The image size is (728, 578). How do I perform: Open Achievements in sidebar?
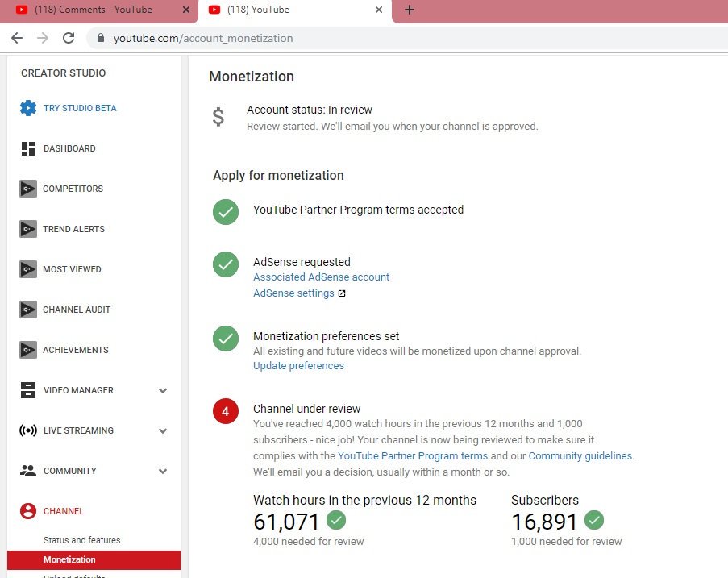[x=76, y=350]
